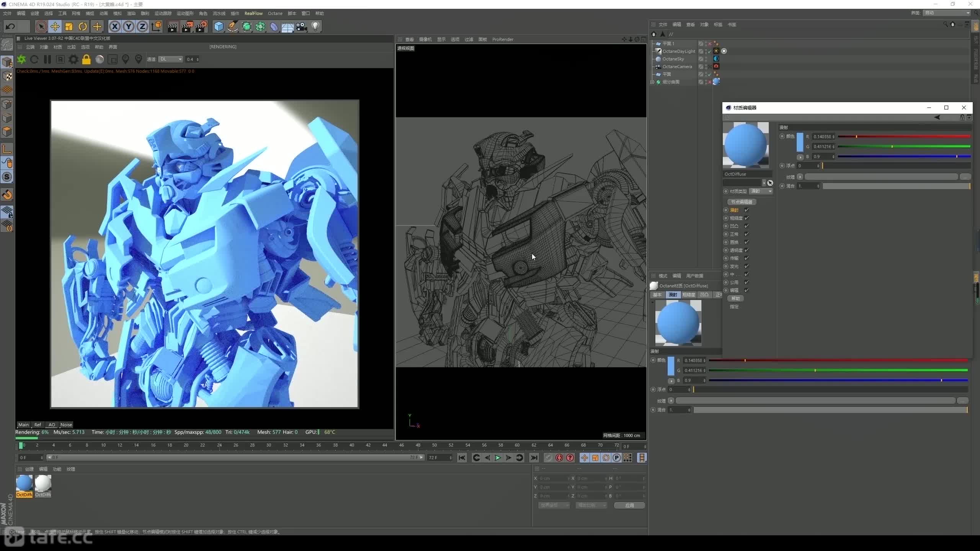Viewport: 980px width, 551px height.
Task: Toggle the X axis lock
Action: coord(115,26)
